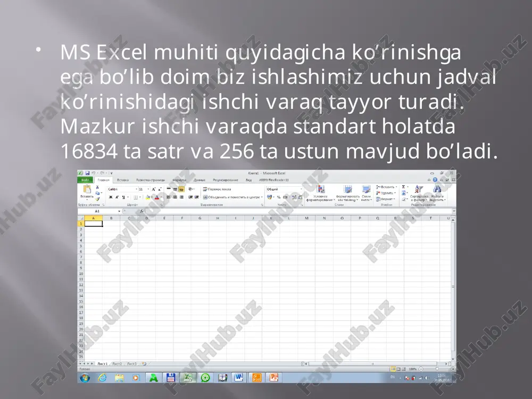The image size is (532, 399).
Task: Click the Windows Start button
Action: (x=85, y=378)
